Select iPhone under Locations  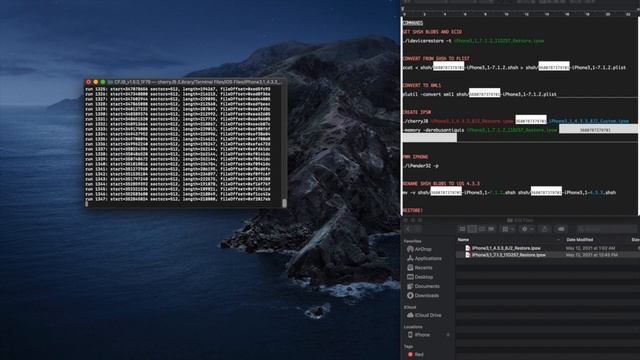coord(419,335)
